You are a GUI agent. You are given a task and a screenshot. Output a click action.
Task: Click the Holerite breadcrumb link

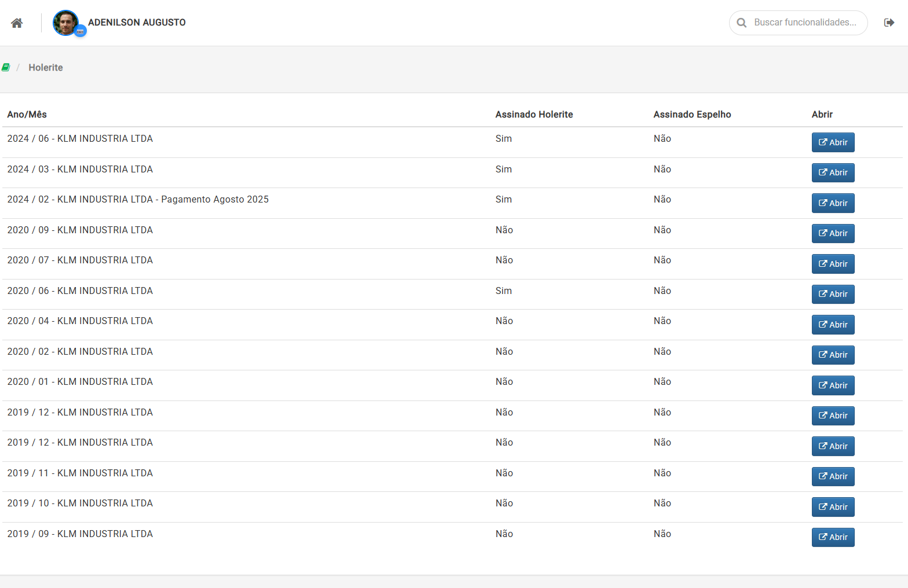(46, 68)
